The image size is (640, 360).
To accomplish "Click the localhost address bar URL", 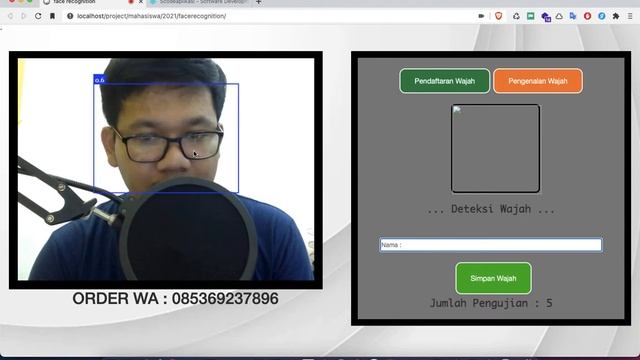I will click(x=151, y=16).
